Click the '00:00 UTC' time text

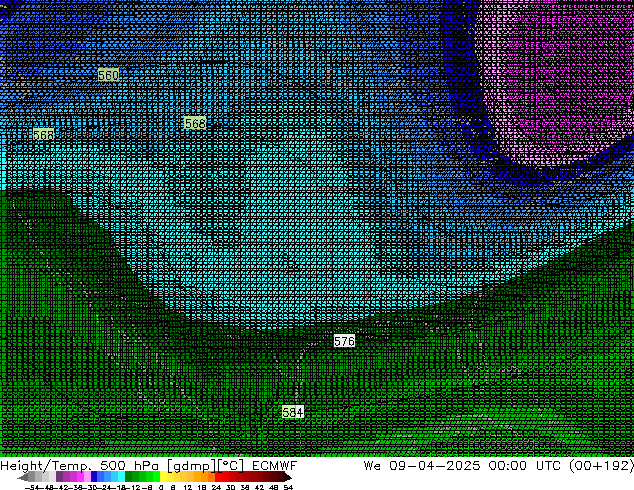click(x=524, y=465)
